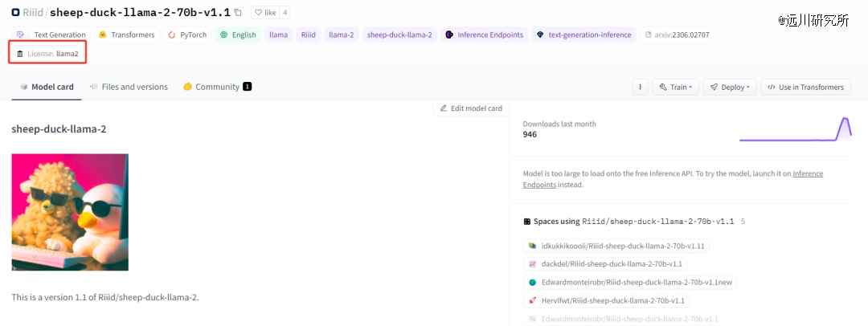Click the Community discussion count badge
This screenshot has height=326, width=868.
coord(247,87)
